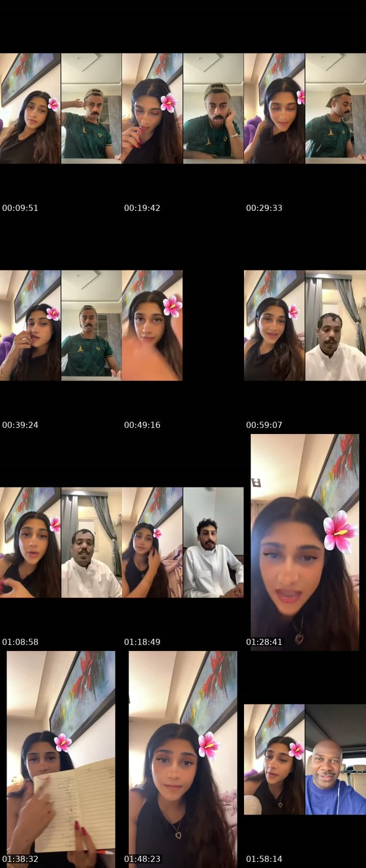Open the thumbnail above timestamp 00:29:33
Viewport: 366px width, 868px height.
[x=305, y=108]
